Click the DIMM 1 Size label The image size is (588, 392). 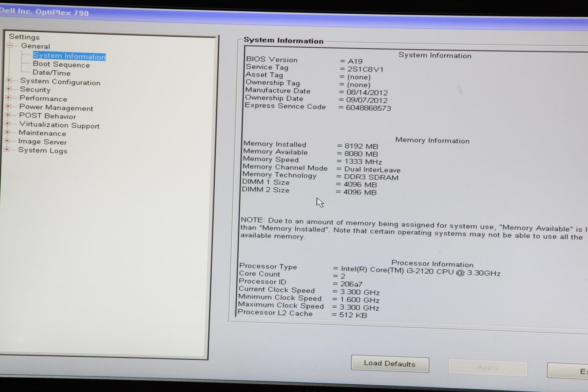coord(266,182)
